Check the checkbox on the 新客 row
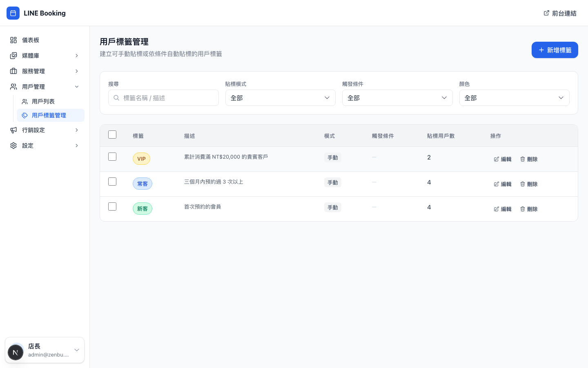Image resolution: width=588 pixels, height=368 pixels. coord(112,206)
